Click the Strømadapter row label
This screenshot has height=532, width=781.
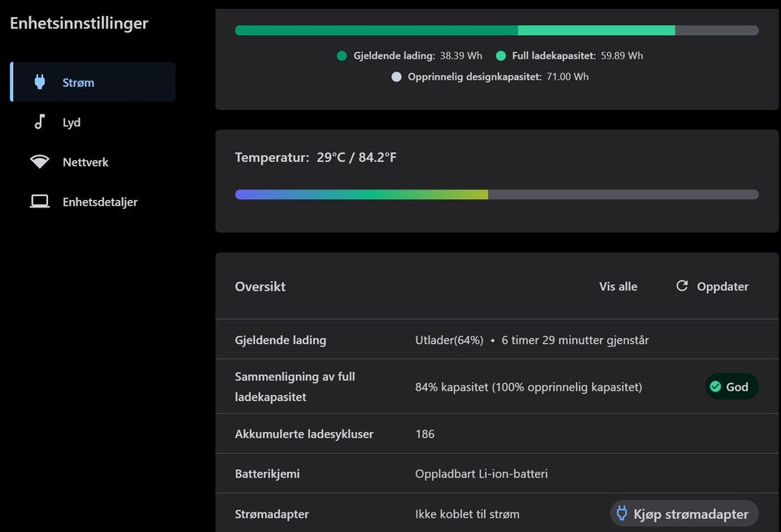[x=272, y=514]
